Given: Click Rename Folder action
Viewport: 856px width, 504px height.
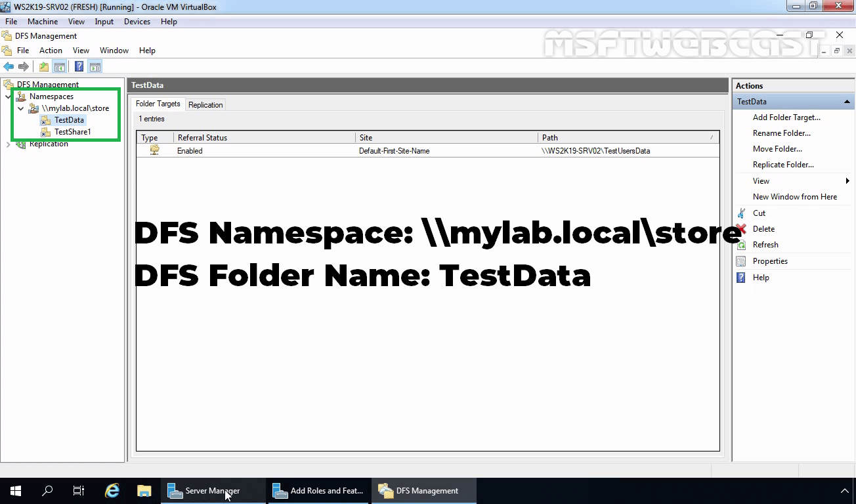Looking at the screenshot, I should (x=781, y=133).
